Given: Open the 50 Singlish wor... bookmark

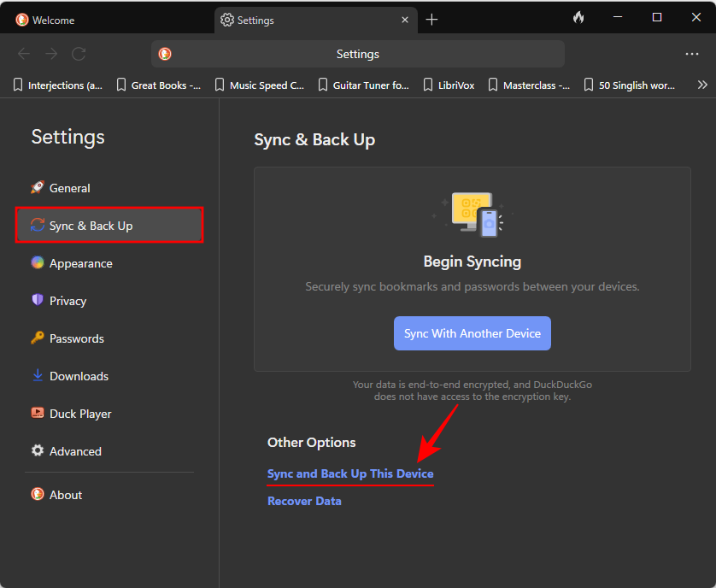Looking at the screenshot, I should (630, 85).
